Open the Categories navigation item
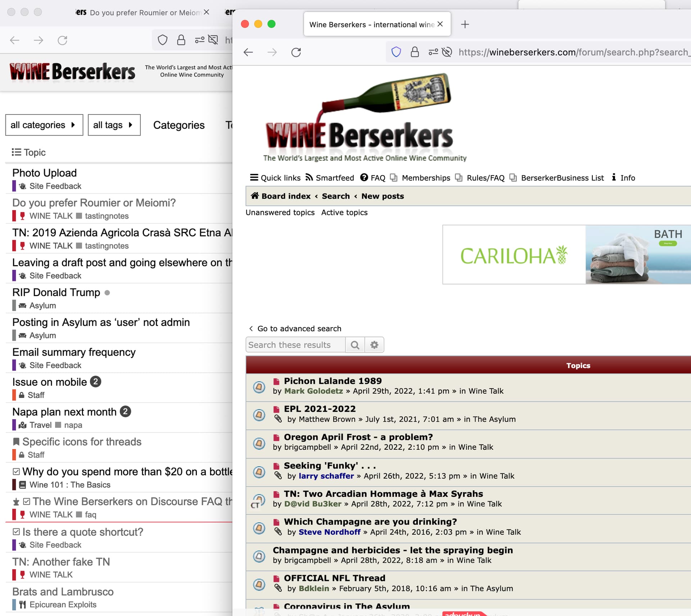This screenshot has width=691, height=616. click(x=179, y=125)
